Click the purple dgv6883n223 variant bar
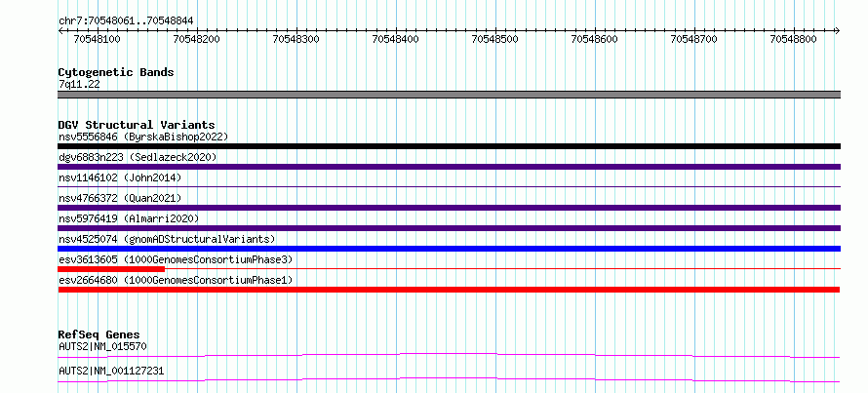The width and height of the screenshot is (868, 393). [449, 167]
